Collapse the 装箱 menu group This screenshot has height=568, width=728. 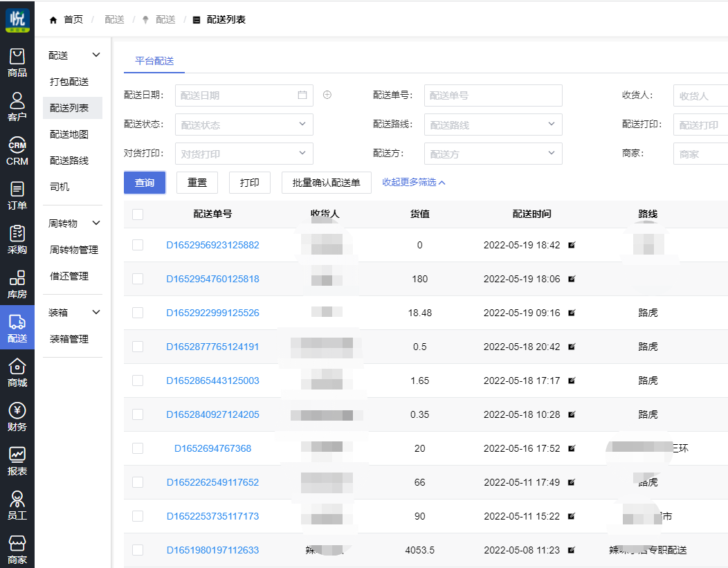[x=96, y=312]
